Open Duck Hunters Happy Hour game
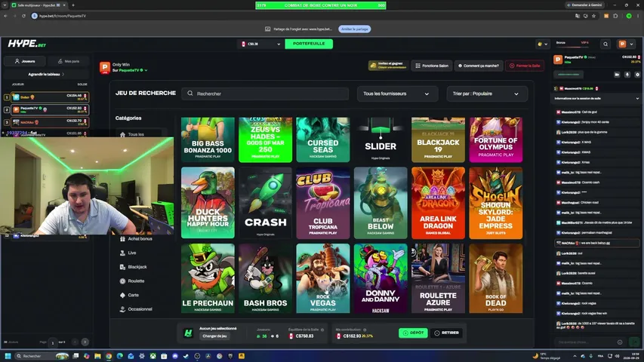Image resolution: width=644 pixels, height=362 pixels. pyautogui.click(x=208, y=203)
